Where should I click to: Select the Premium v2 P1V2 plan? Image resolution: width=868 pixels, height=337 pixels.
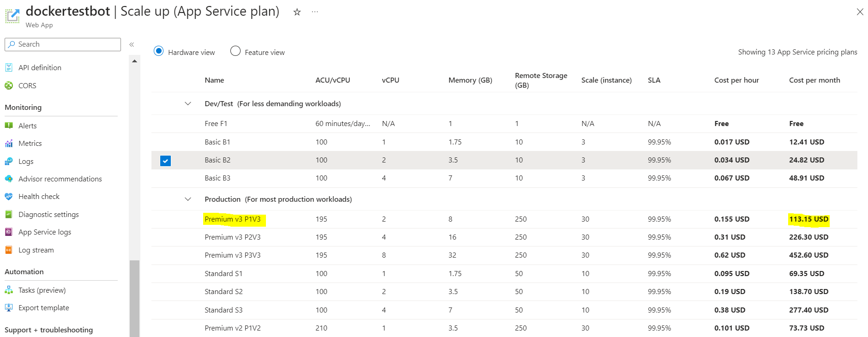pyautogui.click(x=504, y=328)
